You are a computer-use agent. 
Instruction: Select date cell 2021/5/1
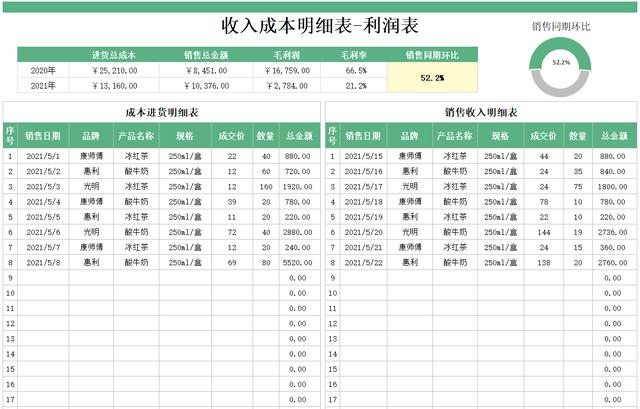43,156
